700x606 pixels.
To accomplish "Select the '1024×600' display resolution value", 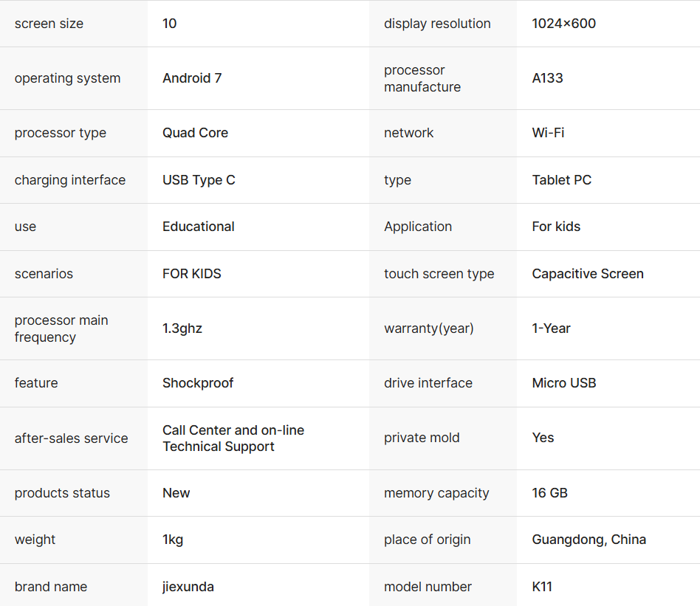I will click(x=563, y=24).
